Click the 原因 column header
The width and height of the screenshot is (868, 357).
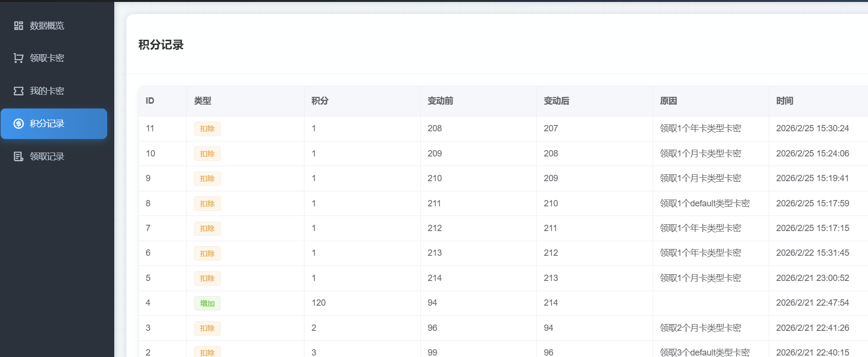[x=668, y=101]
